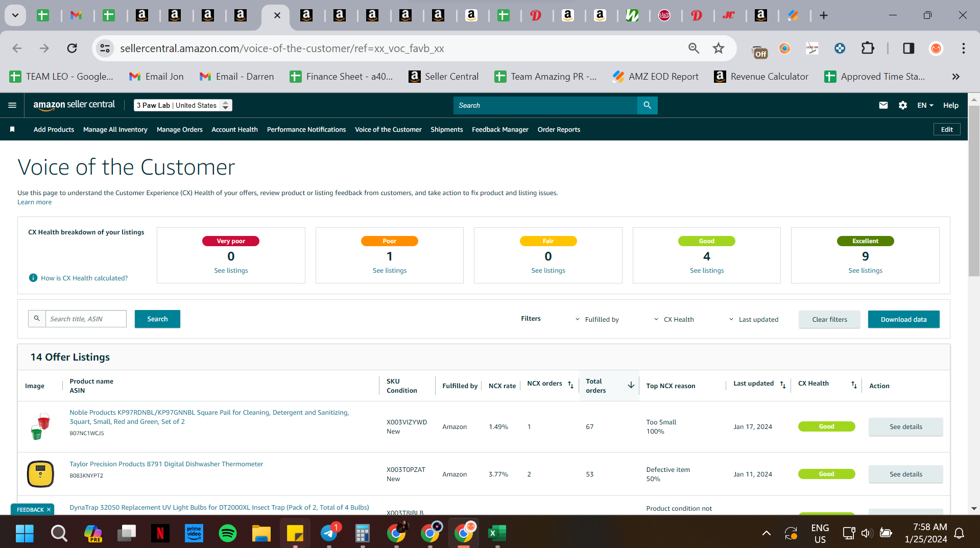Open How is CX Health calculated link
Viewport: 980px width, 548px height.
[x=84, y=278]
